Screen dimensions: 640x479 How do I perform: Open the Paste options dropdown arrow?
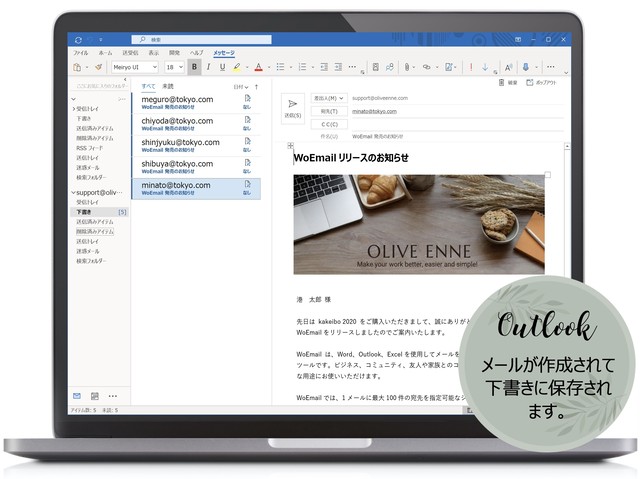(87, 68)
